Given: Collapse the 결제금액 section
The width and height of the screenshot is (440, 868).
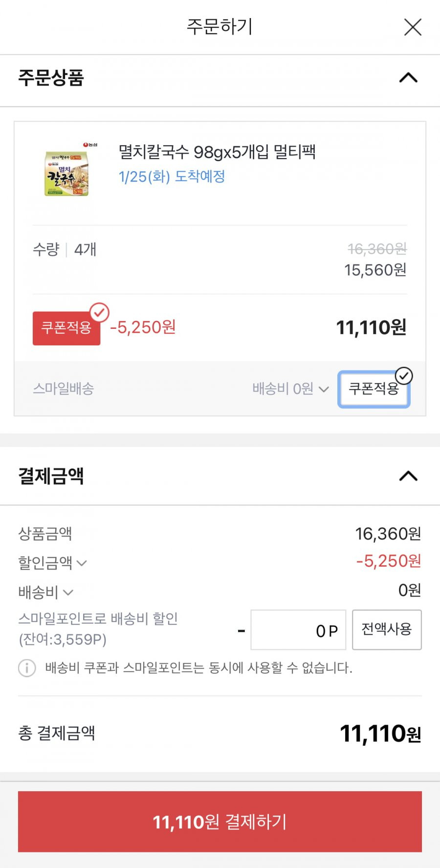Looking at the screenshot, I should point(408,476).
